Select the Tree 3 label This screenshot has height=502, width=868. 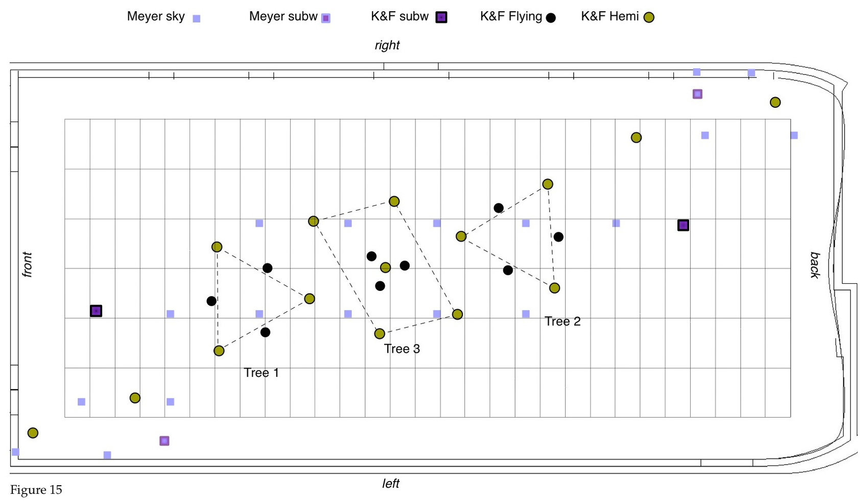[402, 349]
